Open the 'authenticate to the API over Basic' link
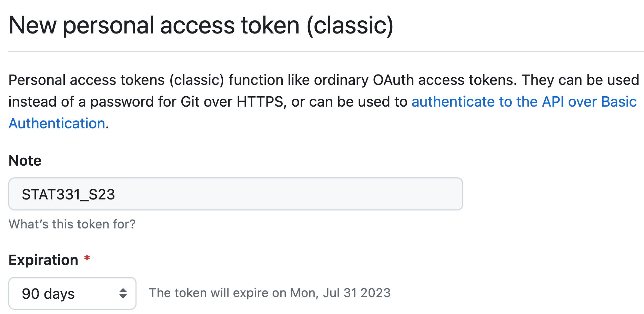Image resolution: width=644 pixels, height=314 pixels. pos(524,102)
